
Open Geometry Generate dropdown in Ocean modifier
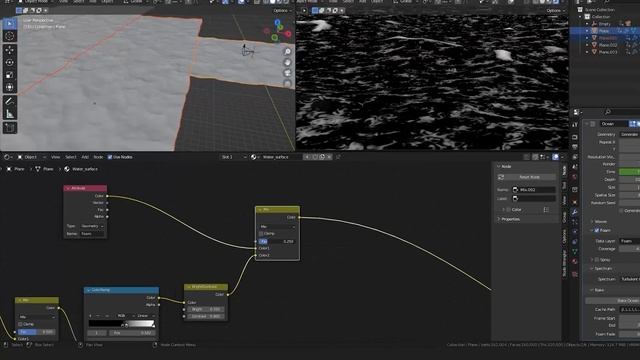[x=630, y=134]
